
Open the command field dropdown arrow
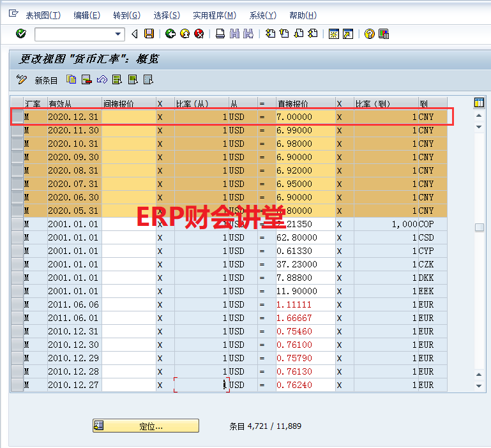118,34
